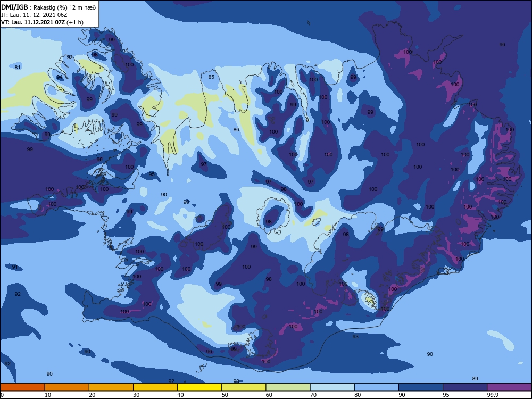Select the color scale tick label "20"
The image size is (532, 399).
92,395
